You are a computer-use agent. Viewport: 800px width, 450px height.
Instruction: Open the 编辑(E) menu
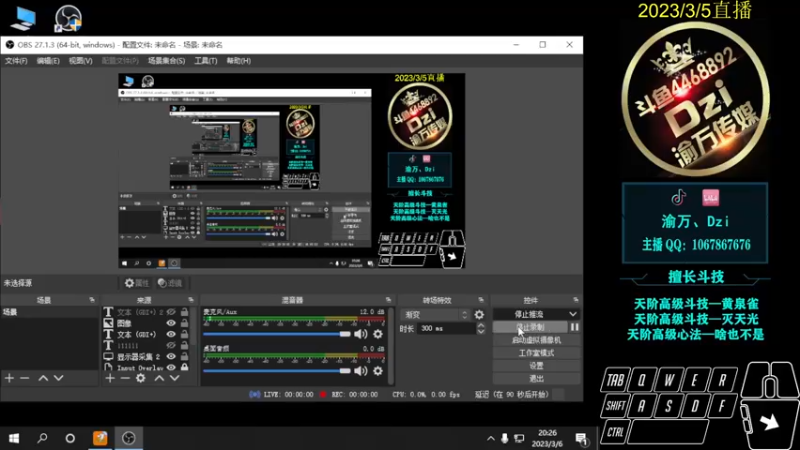(48, 61)
